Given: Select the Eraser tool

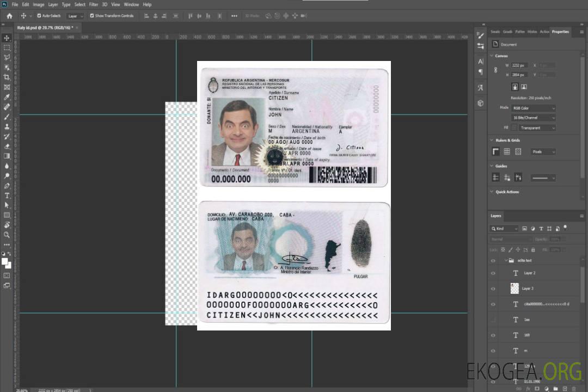Looking at the screenshot, I should click(7, 146).
